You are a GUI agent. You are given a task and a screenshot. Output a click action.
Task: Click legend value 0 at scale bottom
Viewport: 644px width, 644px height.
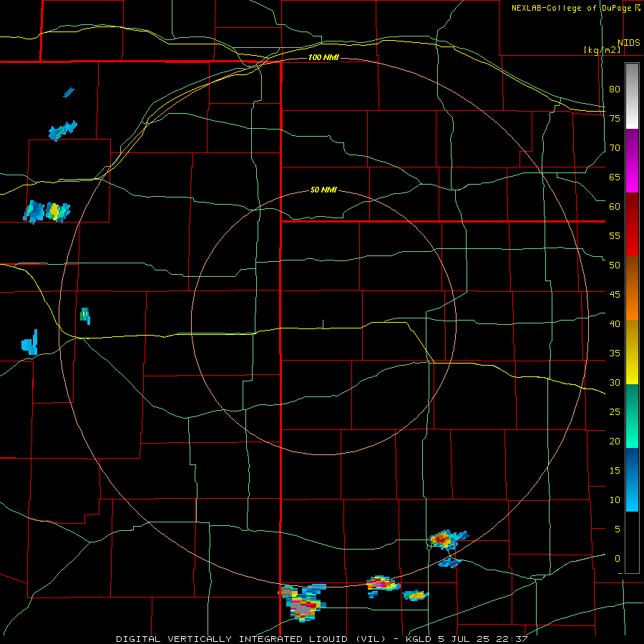click(x=618, y=559)
